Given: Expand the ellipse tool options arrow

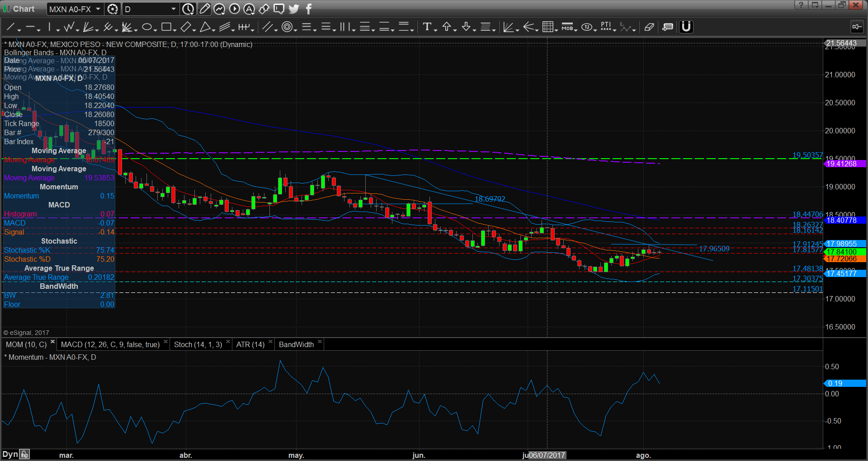Looking at the screenshot, I should click(155, 30).
